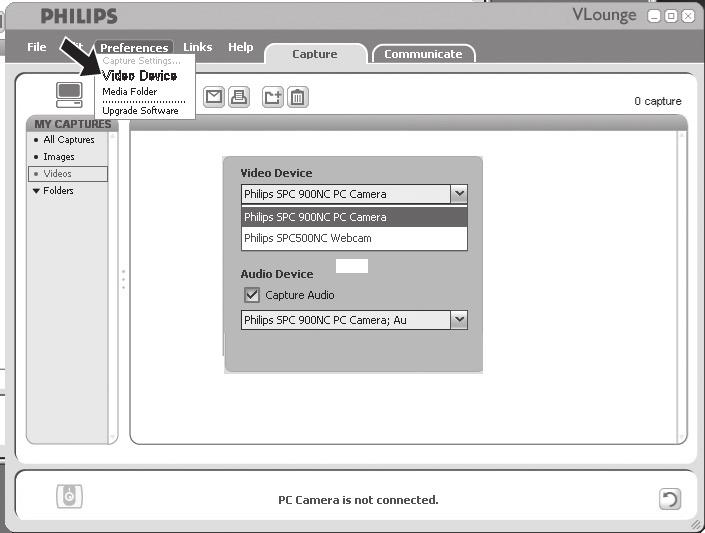
Task: Select Capture Settings... menu entry
Action: 142,61
